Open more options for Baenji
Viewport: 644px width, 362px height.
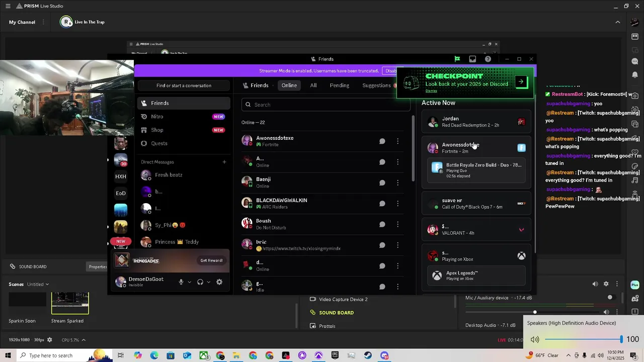click(397, 183)
